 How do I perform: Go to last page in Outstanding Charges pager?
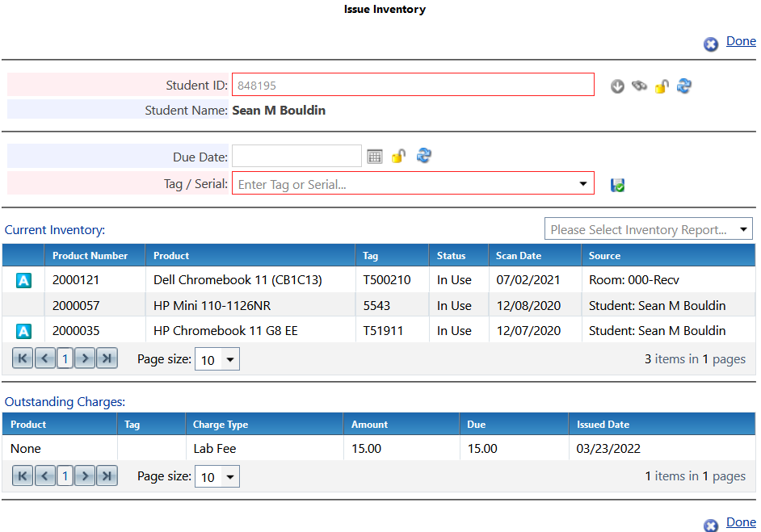pyautogui.click(x=107, y=475)
